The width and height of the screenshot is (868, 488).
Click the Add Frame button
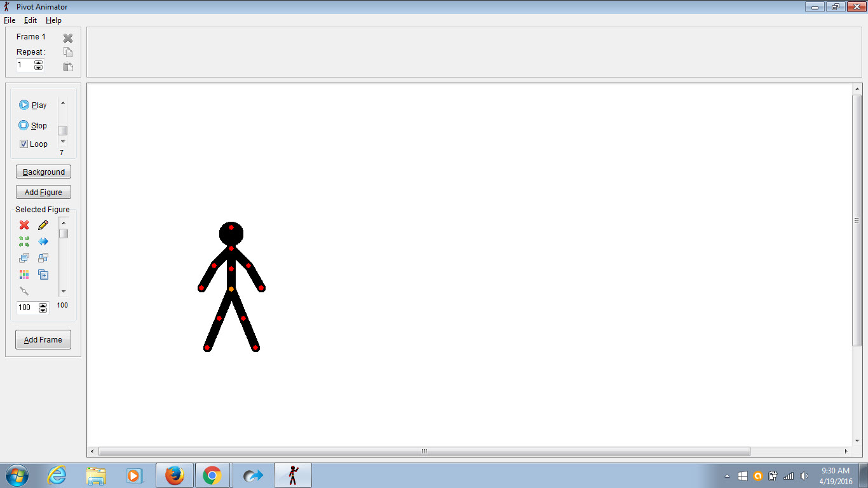[x=43, y=339]
